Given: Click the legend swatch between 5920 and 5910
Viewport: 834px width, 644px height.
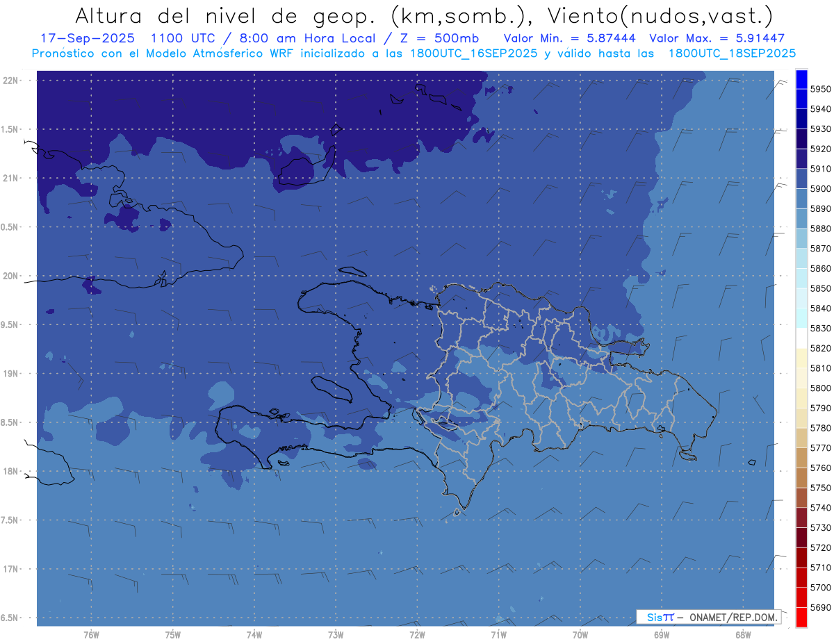Looking at the screenshot, I should tap(801, 158).
